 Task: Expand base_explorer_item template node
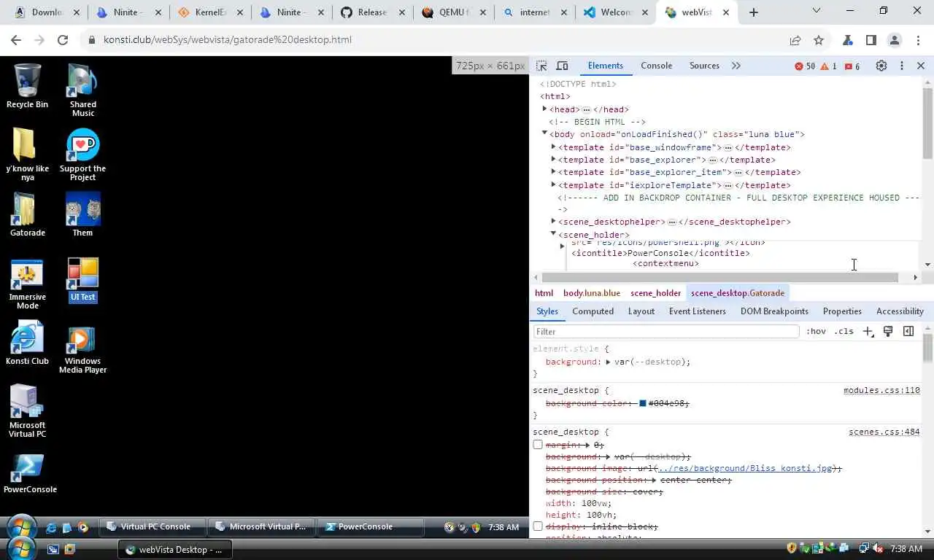553,171
